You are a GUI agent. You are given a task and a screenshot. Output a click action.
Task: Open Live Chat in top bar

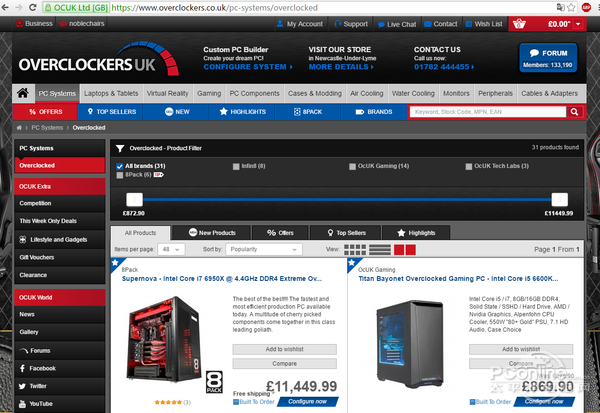(397, 24)
